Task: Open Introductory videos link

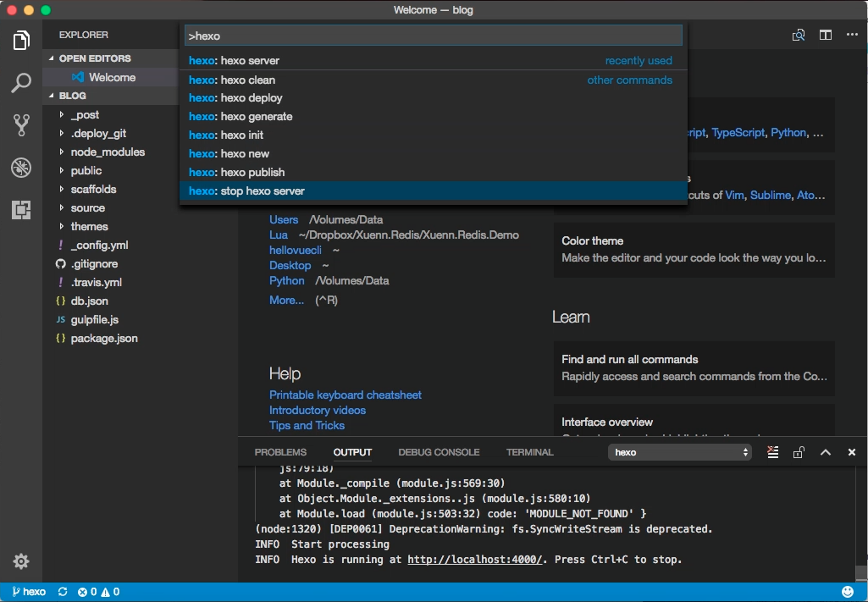Action: (x=318, y=410)
